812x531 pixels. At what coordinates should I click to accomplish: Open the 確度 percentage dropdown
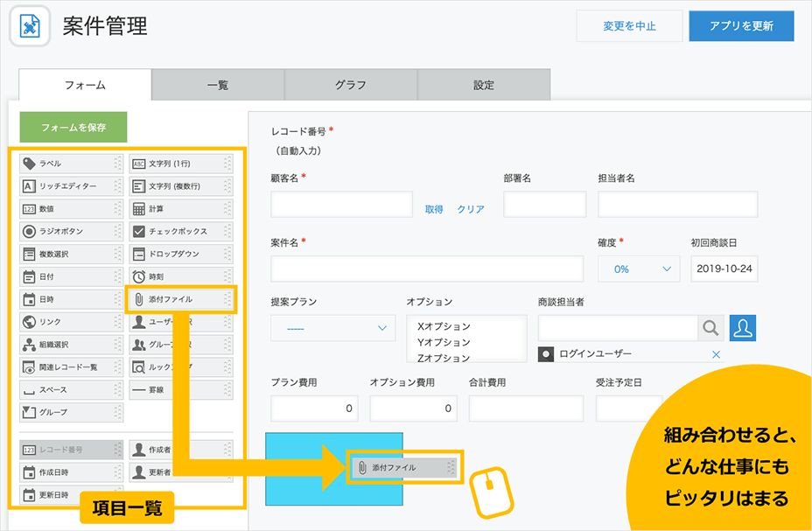coord(638,269)
